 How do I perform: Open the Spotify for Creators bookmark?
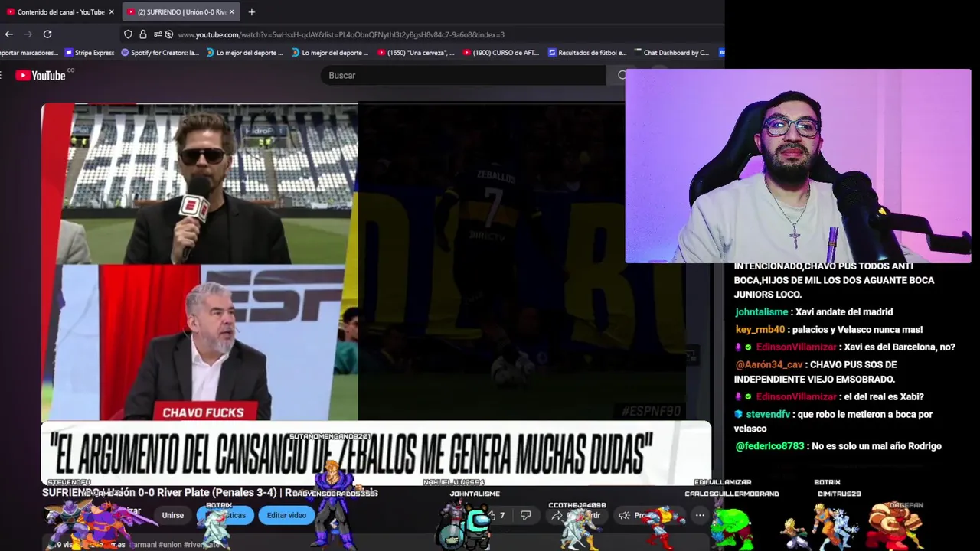159,53
